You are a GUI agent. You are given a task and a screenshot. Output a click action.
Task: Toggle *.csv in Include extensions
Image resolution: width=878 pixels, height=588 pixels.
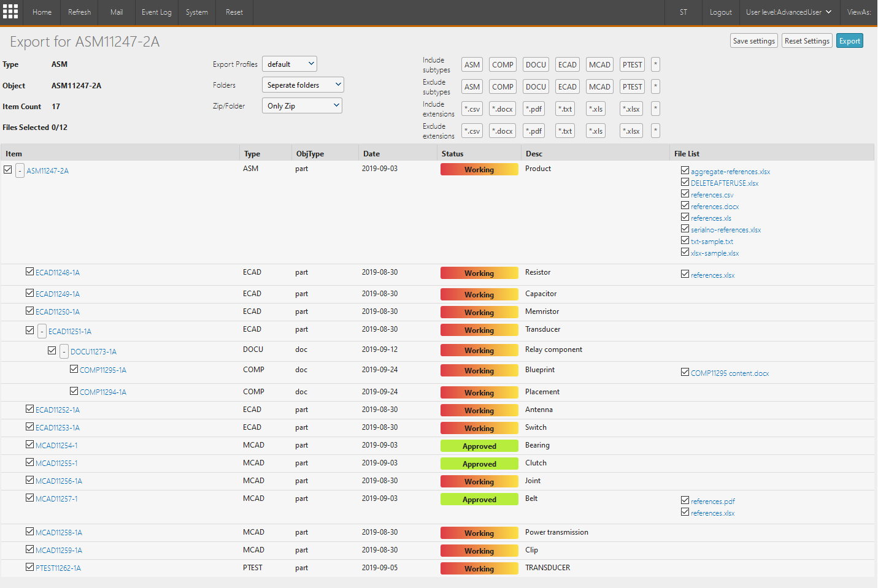click(472, 109)
